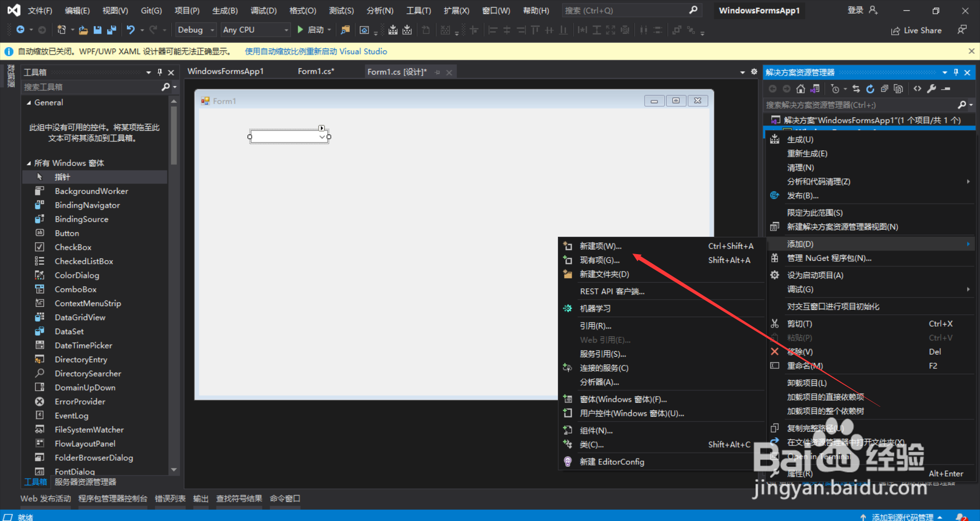Click 使用自动缩放比例重新启动 Visual Studio link
The height and width of the screenshot is (521, 980).
point(315,51)
